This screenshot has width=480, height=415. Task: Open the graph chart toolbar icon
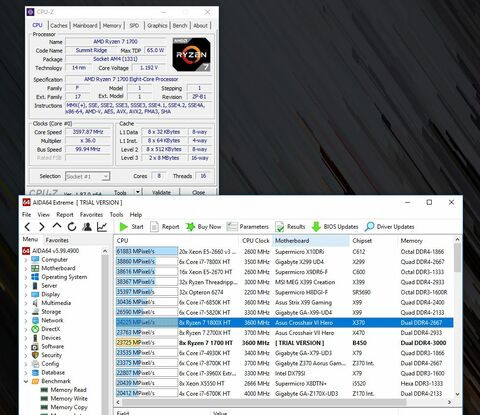coord(102,227)
